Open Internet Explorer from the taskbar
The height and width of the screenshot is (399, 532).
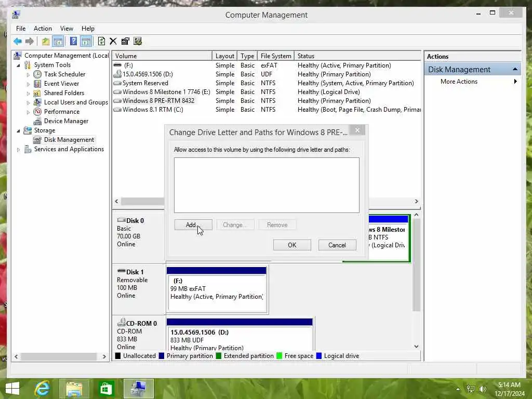point(43,389)
